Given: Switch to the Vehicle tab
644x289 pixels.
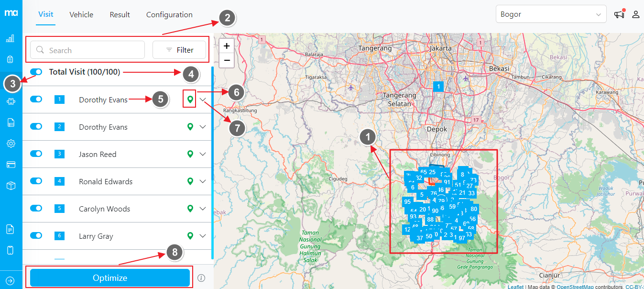Looking at the screenshot, I should click(x=81, y=14).
